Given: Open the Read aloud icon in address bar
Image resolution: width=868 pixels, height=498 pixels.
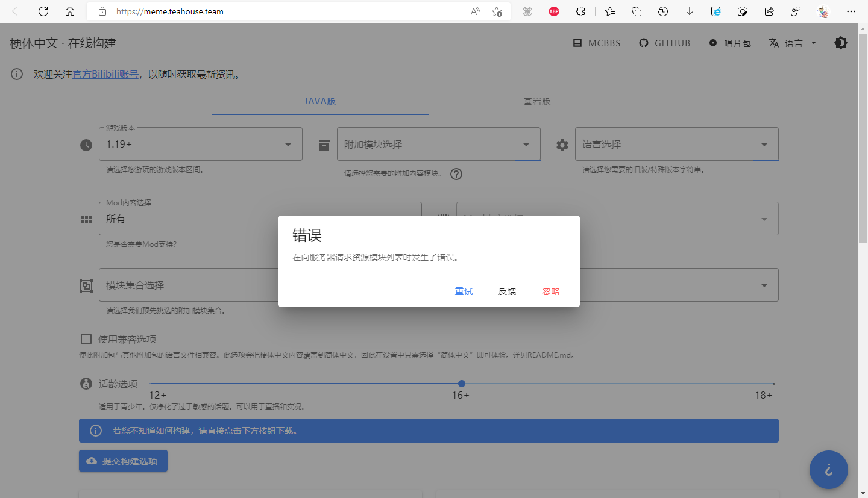Looking at the screenshot, I should pyautogui.click(x=476, y=11).
